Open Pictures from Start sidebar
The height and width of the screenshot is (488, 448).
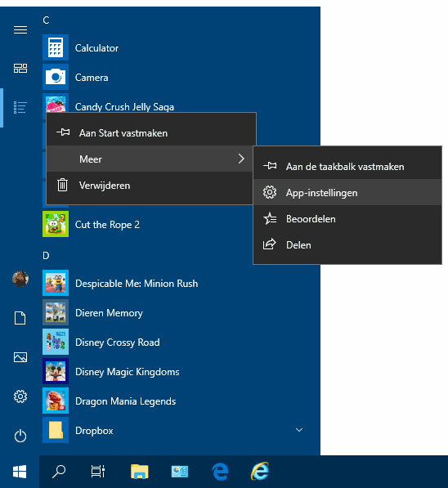click(x=20, y=357)
